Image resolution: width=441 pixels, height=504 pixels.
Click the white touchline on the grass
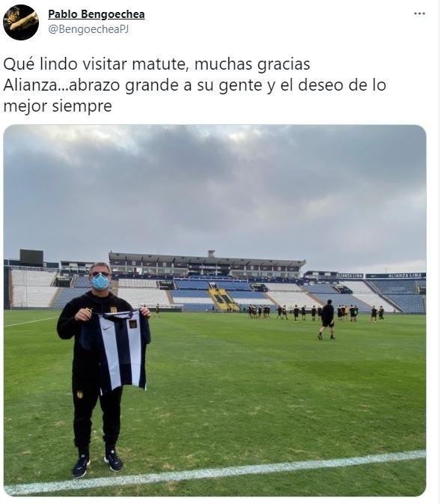pos(215,473)
